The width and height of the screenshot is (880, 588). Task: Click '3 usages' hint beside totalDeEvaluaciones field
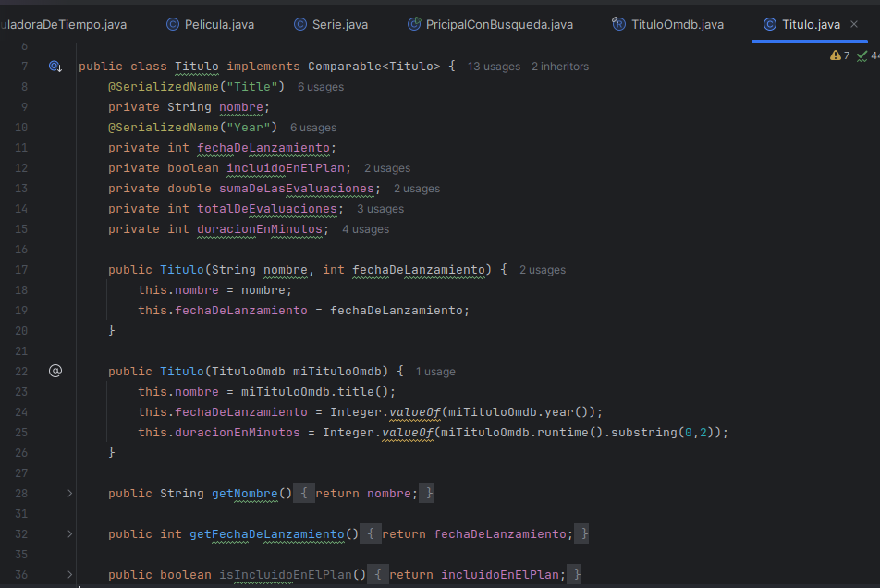tap(381, 209)
